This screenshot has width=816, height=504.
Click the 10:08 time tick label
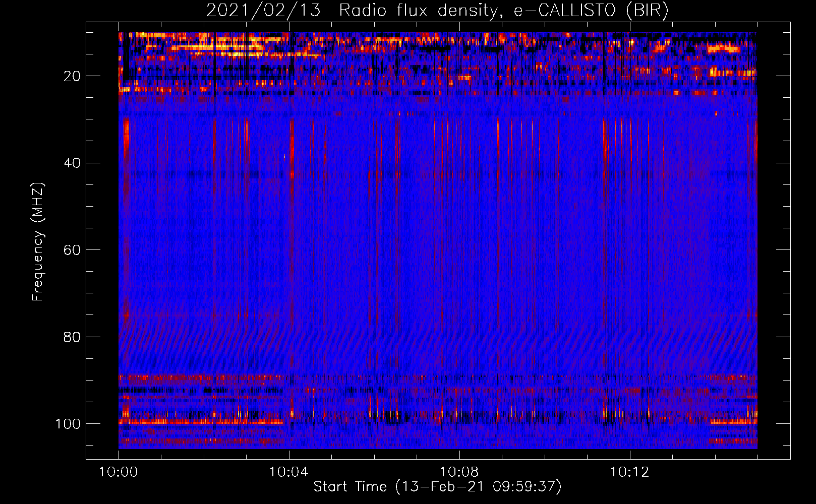459,472
